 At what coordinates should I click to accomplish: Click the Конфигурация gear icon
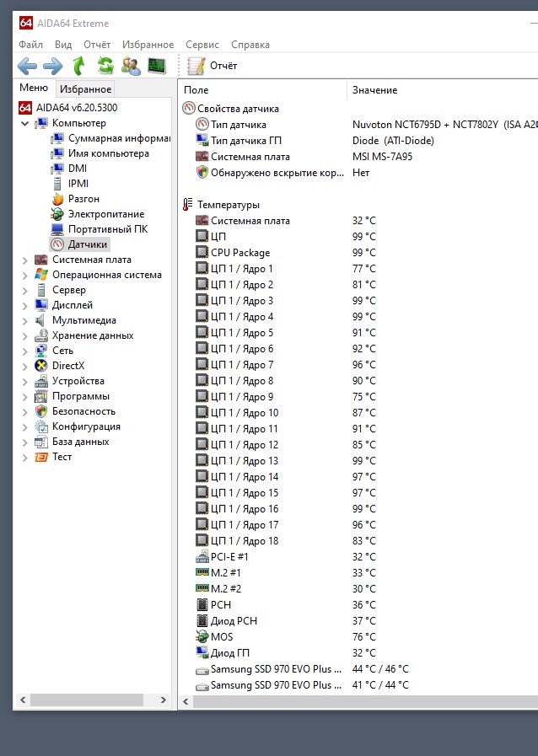(41, 426)
